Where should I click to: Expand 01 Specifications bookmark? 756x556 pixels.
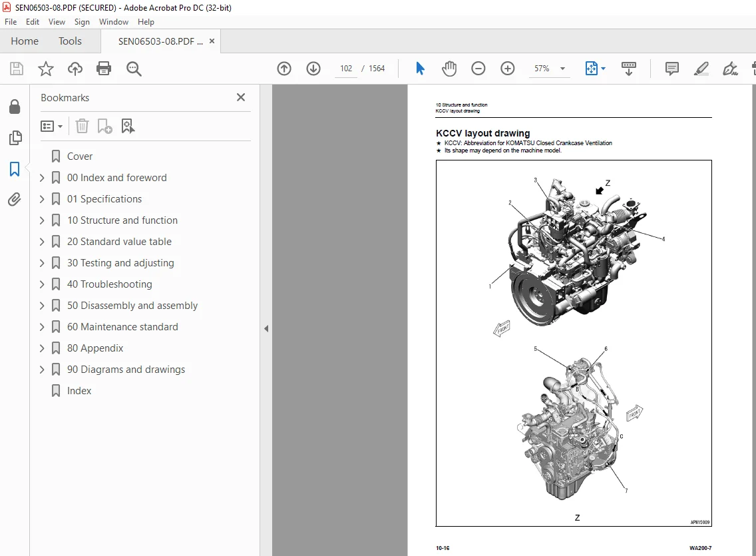click(x=42, y=199)
